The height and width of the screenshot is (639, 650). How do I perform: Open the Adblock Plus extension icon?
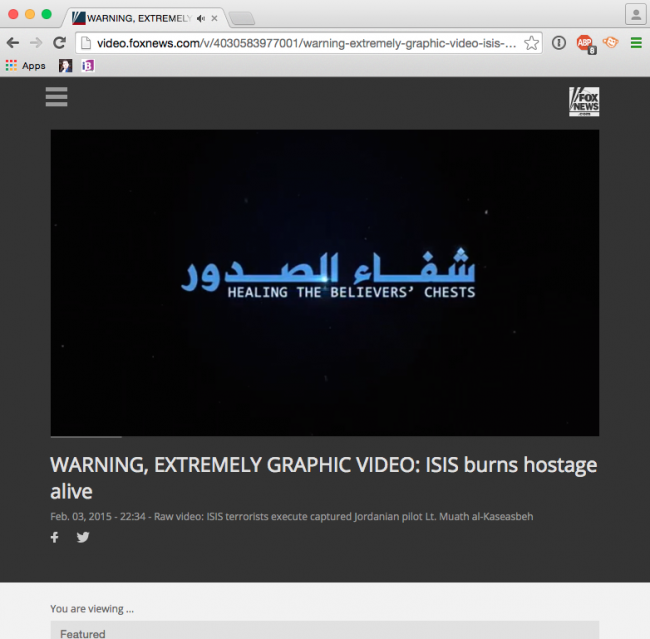click(x=586, y=44)
